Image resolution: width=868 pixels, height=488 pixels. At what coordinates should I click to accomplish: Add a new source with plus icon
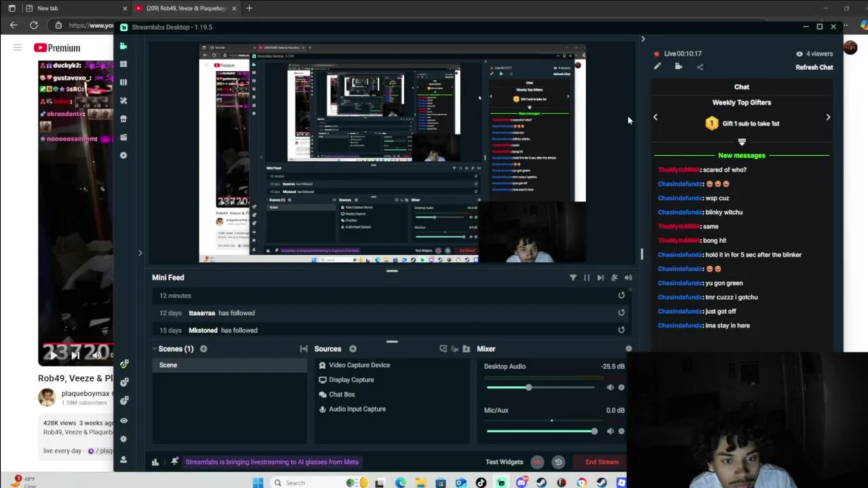pyautogui.click(x=353, y=349)
